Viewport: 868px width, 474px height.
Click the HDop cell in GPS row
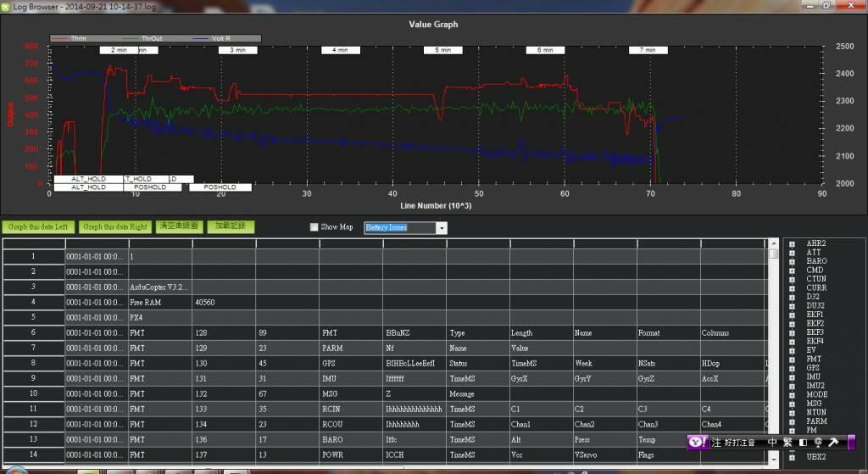tap(732, 363)
